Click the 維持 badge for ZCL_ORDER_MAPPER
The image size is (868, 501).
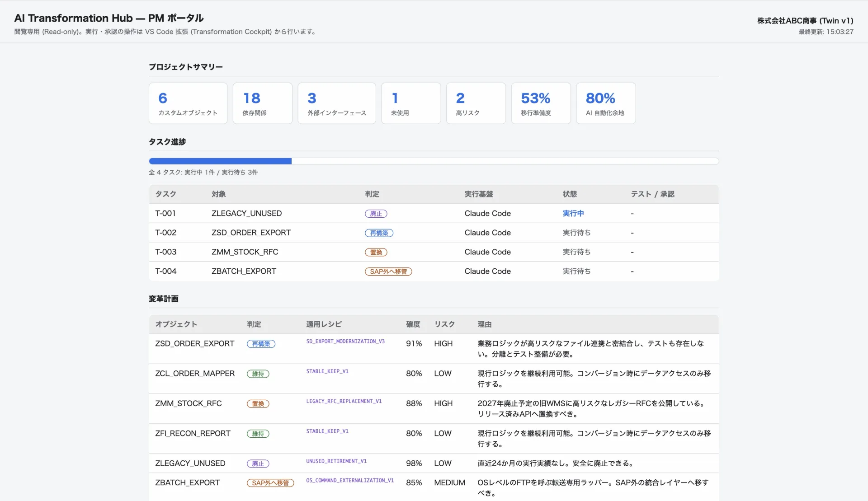tap(258, 374)
